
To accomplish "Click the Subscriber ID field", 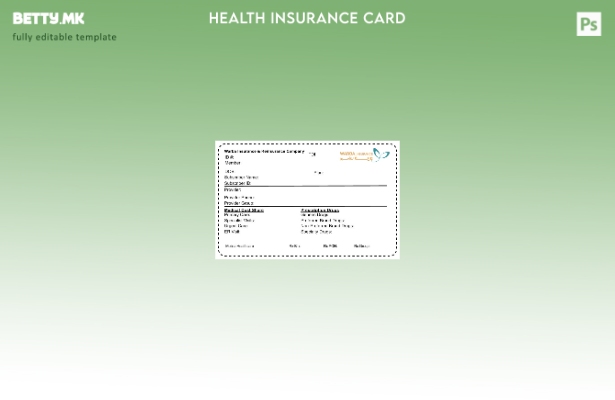I will [x=237, y=183].
